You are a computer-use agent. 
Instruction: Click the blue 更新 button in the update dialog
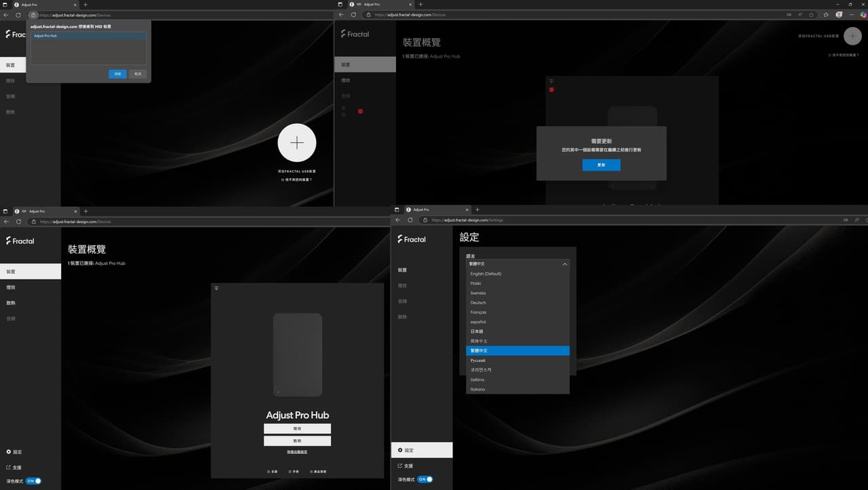point(601,165)
